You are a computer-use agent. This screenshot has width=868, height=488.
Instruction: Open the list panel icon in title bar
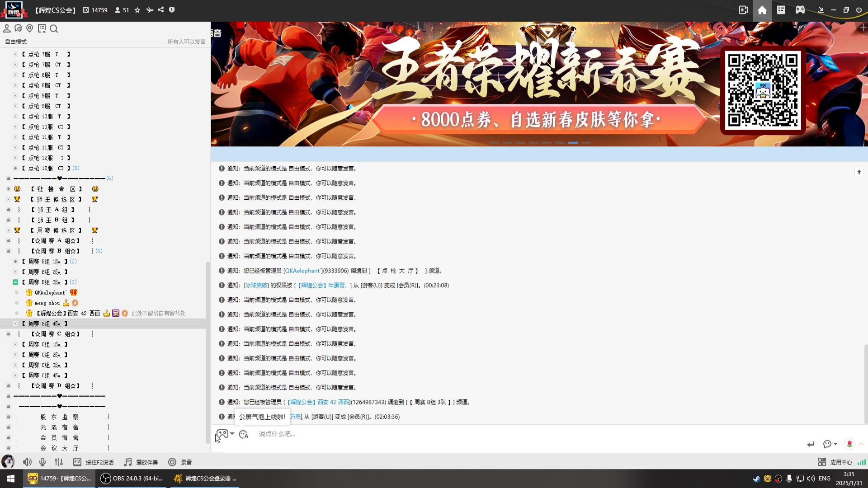coord(781,10)
